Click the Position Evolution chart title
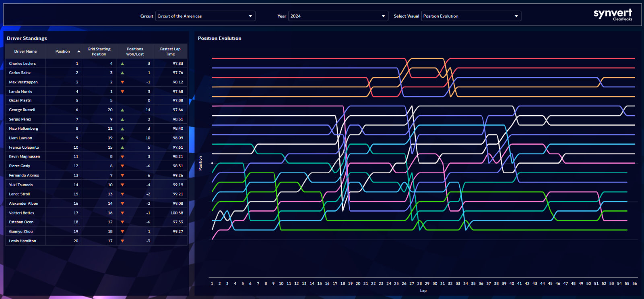 tap(220, 38)
